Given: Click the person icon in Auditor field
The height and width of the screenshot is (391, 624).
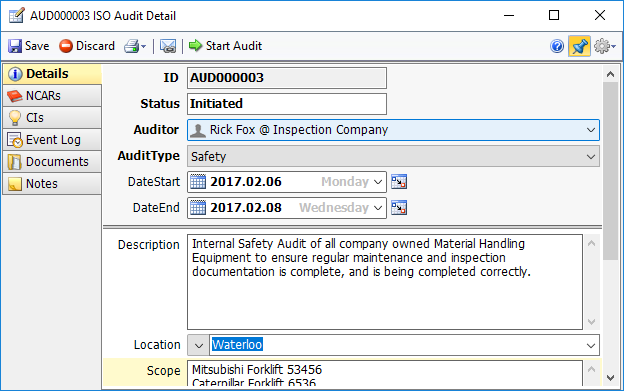Looking at the screenshot, I should point(198,130).
